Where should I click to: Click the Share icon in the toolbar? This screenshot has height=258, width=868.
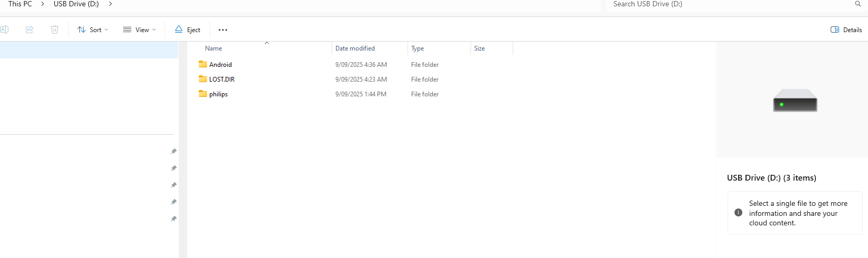pyautogui.click(x=29, y=29)
